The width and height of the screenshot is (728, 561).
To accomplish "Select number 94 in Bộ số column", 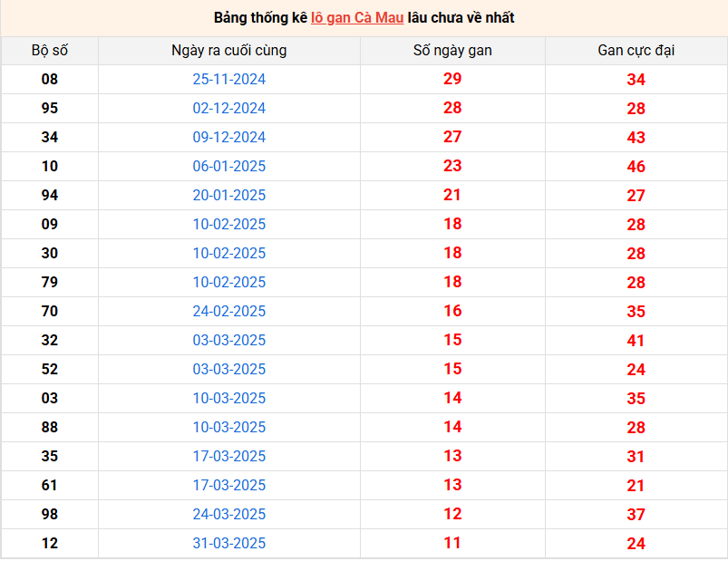I will [x=50, y=196].
